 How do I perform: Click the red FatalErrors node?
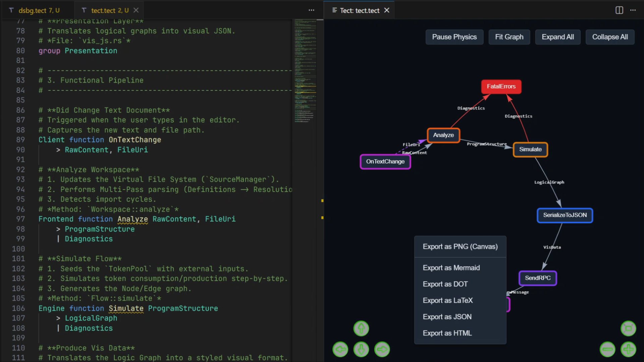pos(501,86)
